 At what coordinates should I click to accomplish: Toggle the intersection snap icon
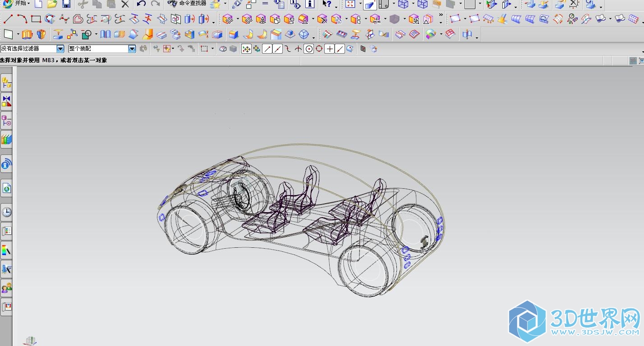298,49
